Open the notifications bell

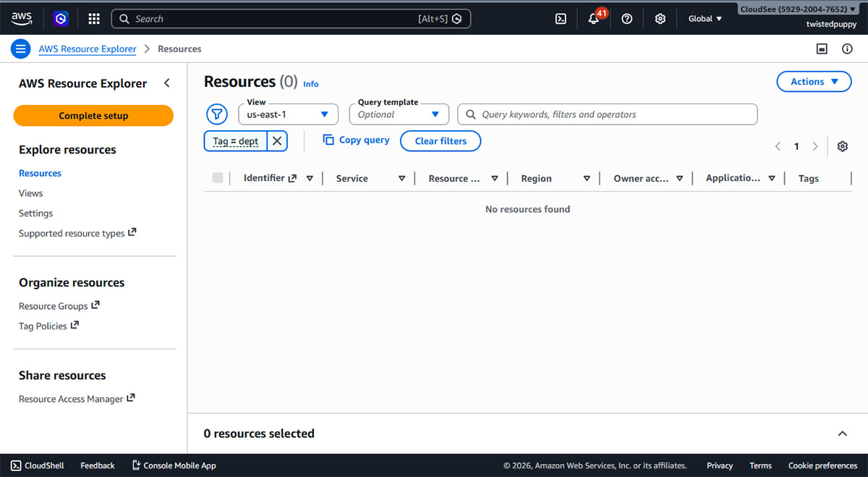tap(594, 19)
